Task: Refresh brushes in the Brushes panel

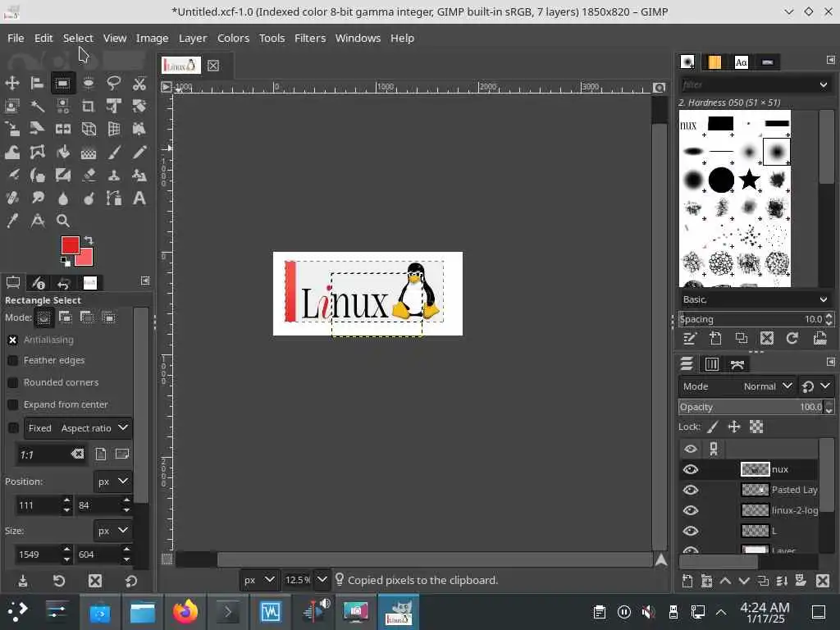Action: pos(792,338)
